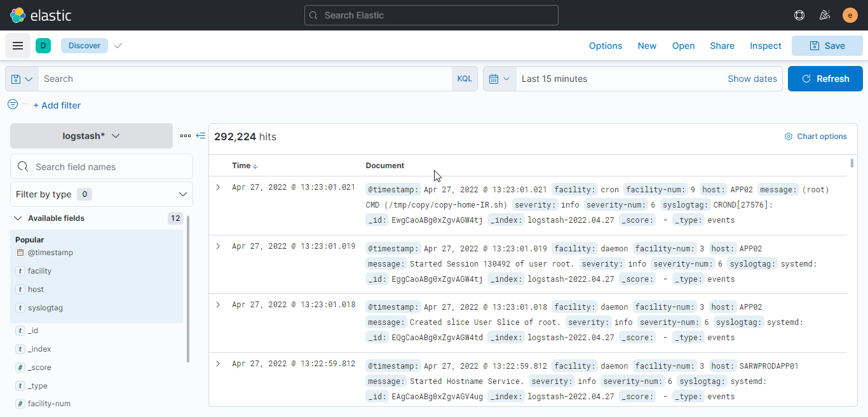868x417 pixels.
Task: Open calendar quick date menu
Action: click(499, 79)
